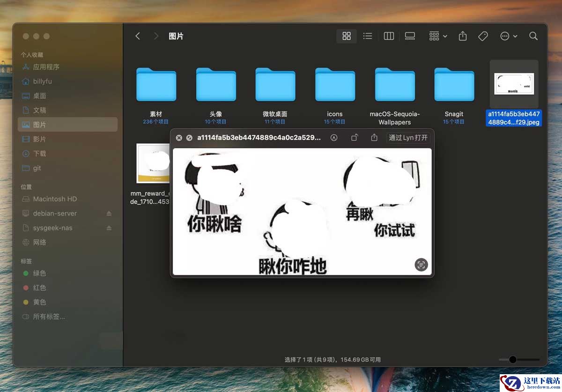This screenshot has height=392, width=562.
Task: Select 下载 in the sidebar
Action: point(67,154)
